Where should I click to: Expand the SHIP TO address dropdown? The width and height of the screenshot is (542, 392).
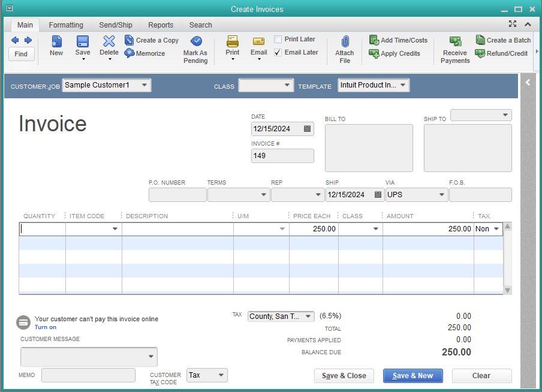[x=505, y=114]
